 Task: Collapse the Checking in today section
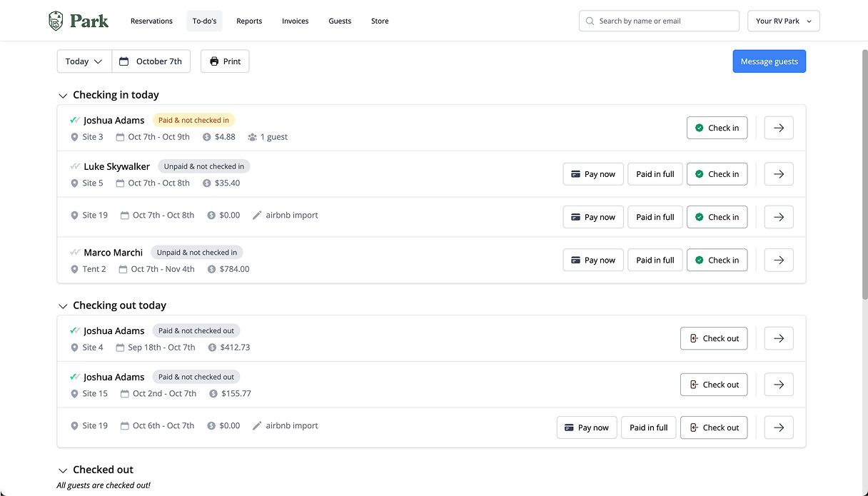(63, 96)
